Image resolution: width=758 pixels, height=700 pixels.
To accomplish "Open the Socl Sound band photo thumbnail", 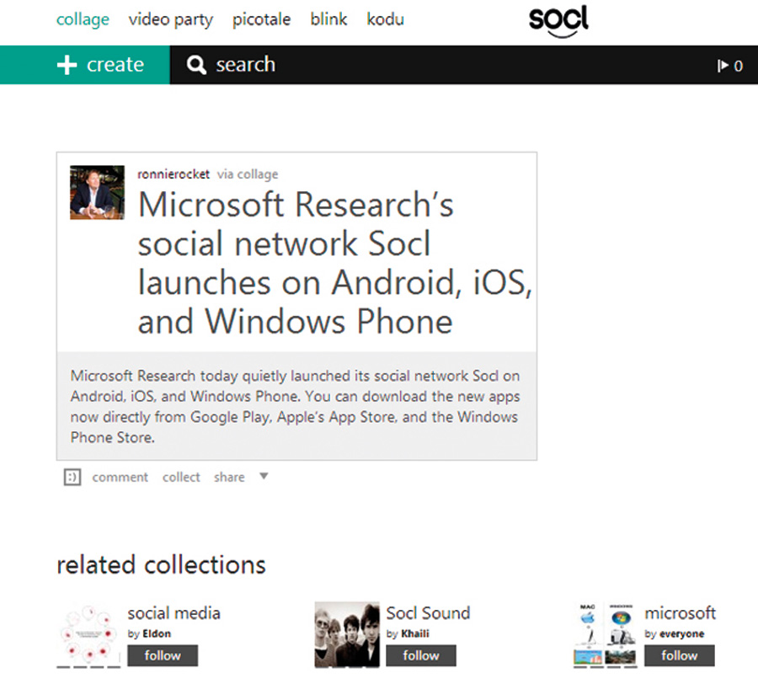I will tap(347, 635).
